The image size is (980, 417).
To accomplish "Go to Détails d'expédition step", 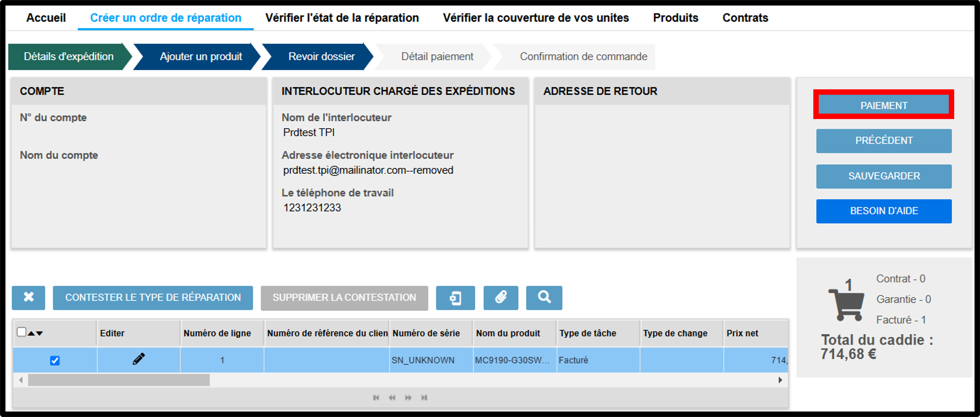I will [x=68, y=56].
